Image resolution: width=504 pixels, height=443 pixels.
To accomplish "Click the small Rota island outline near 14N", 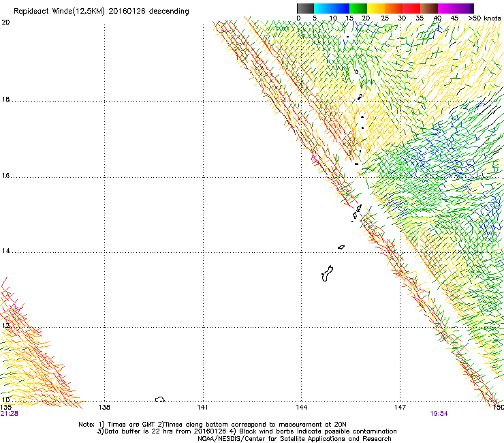I will pos(341,247).
